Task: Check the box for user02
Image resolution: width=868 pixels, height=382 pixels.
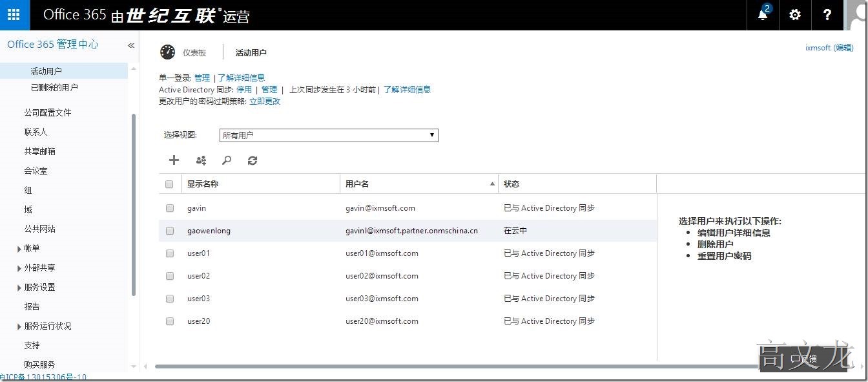Action: [x=170, y=276]
